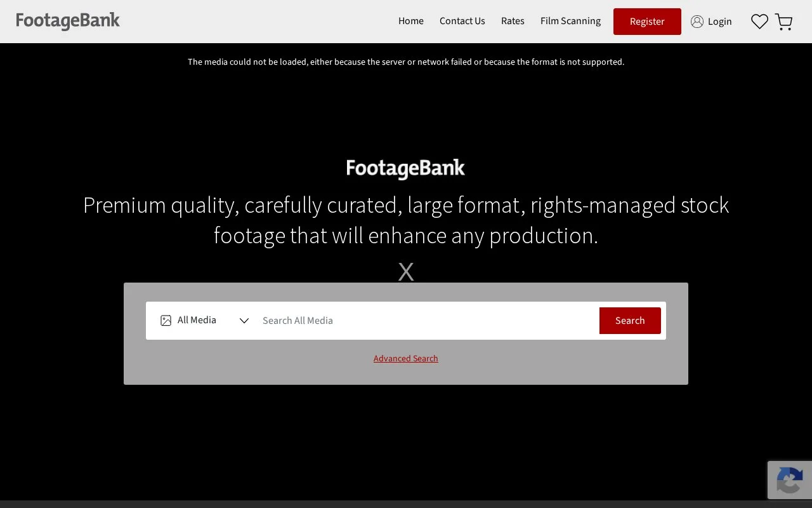The width and height of the screenshot is (812, 508).
Task: Click the Premium quality tagline text
Action: (x=406, y=220)
